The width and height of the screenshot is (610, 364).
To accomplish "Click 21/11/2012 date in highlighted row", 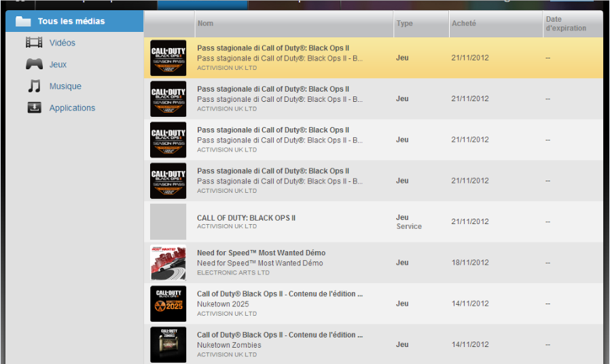I will click(x=470, y=58).
